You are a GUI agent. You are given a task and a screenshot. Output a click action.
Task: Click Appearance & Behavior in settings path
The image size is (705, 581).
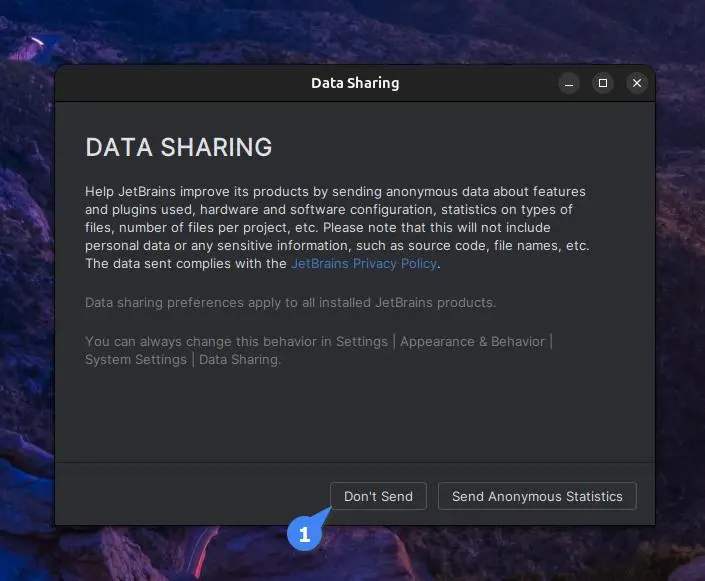click(473, 342)
